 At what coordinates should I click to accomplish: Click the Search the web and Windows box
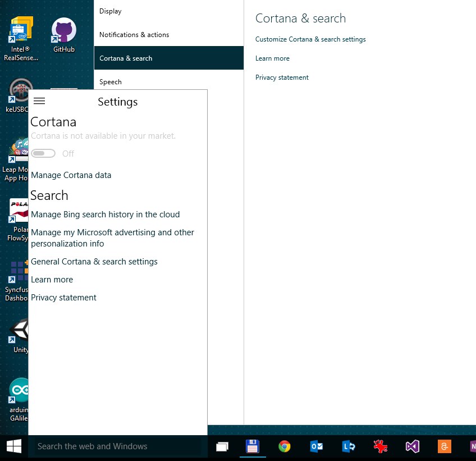[x=115, y=446]
